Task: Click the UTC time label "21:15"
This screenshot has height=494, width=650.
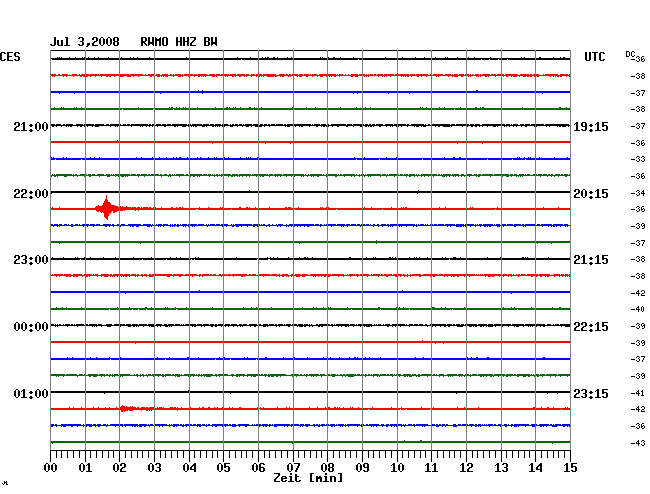Action: (x=591, y=260)
